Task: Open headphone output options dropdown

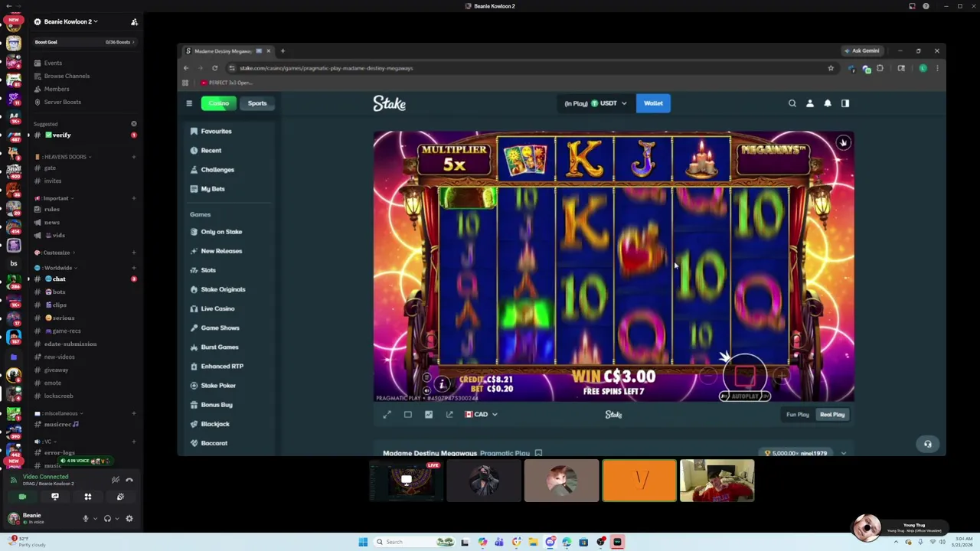Action: [117, 519]
